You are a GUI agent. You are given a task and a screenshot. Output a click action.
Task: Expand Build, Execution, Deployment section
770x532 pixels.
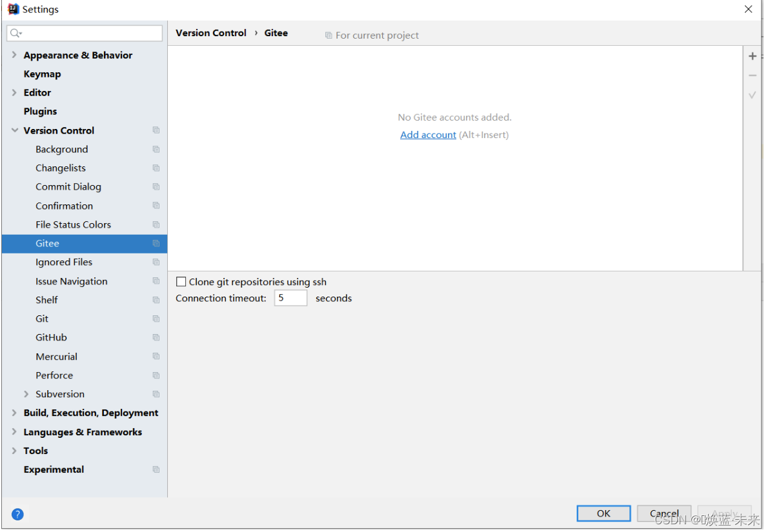pos(14,413)
